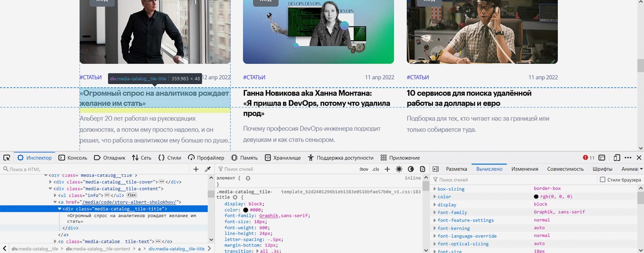The width and height of the screenshot is (644, 253).
Task: Toggle the flex badge highlighter
Action: [132, 195]
